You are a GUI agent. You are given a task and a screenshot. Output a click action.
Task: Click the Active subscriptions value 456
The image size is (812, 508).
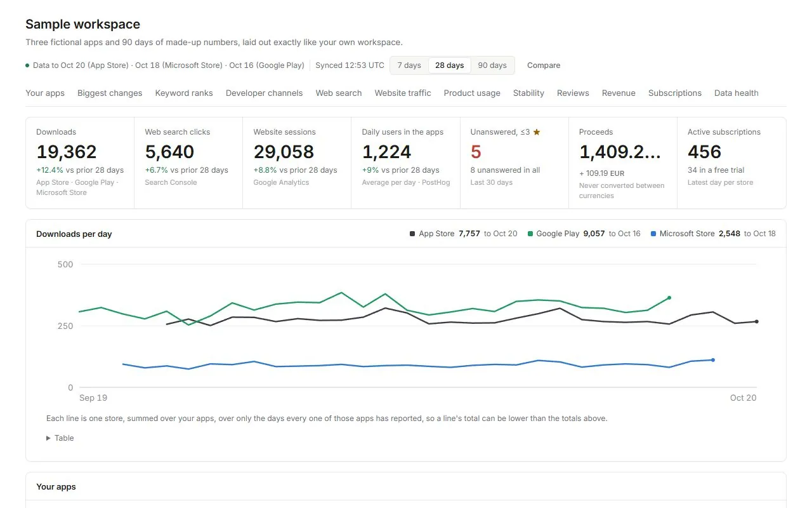(x=704, y=152)
